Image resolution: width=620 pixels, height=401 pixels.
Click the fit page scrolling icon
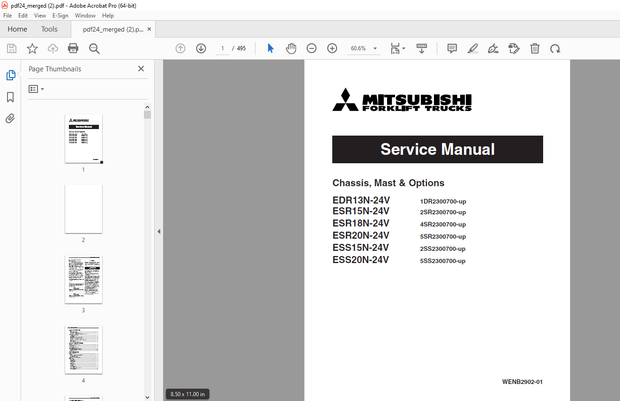point(395,48)
